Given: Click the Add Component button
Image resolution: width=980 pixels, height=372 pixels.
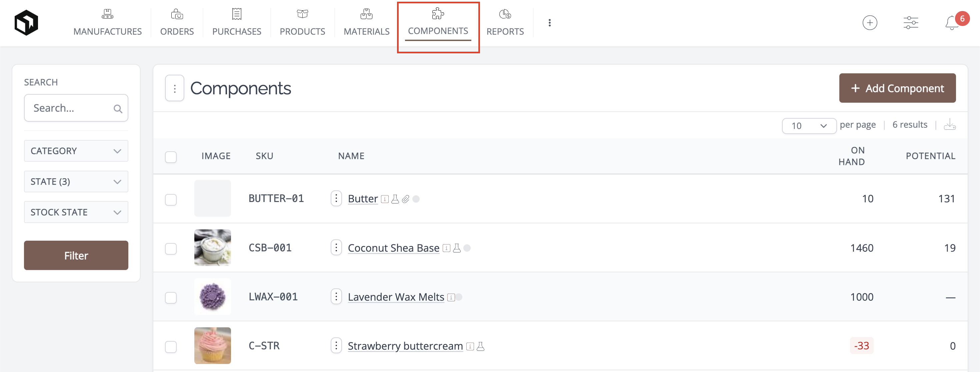Looking at the screenshot, I should [x=897, y=88].
